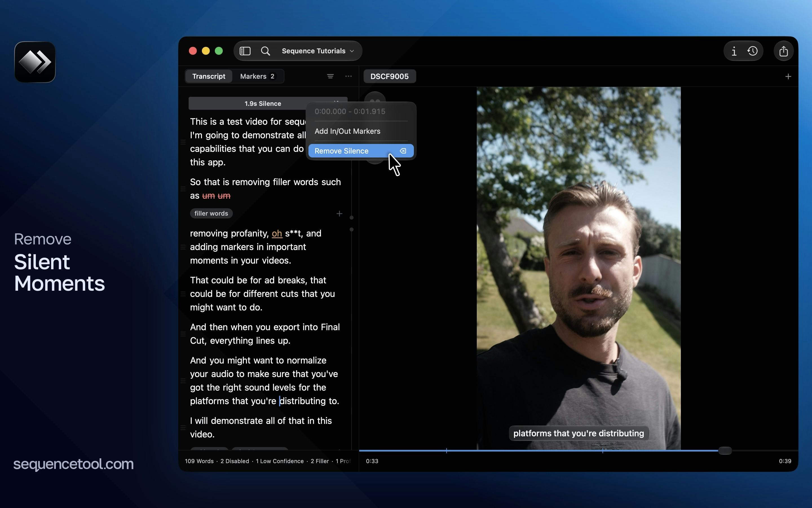Grab handle beside "And you might want to normalize"
Image resolution: width=812 pixels, height=508 pixels.
pyautogui.click(x=183, y=381)
